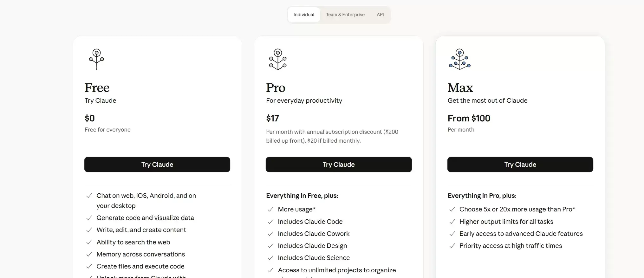Switch to Team & Enterprise tab
Viewport: 644px width, 278px height.
click(x=345, y=15)
